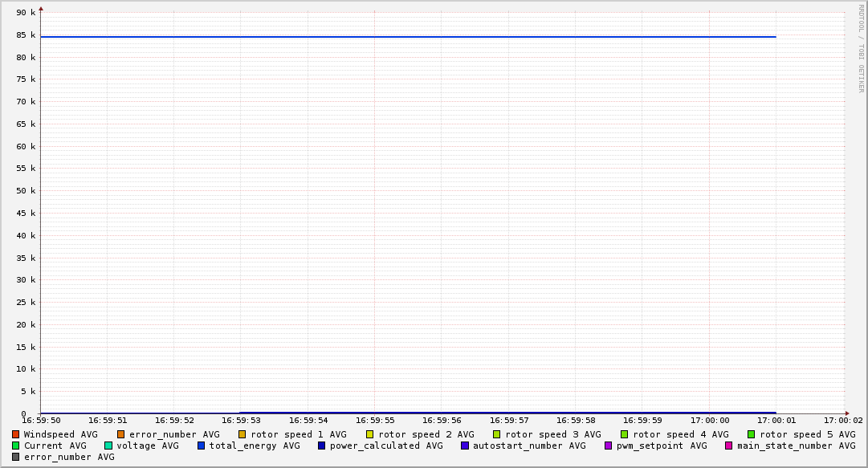Select the teal voltage AVG legend swatch

[108, 446]
